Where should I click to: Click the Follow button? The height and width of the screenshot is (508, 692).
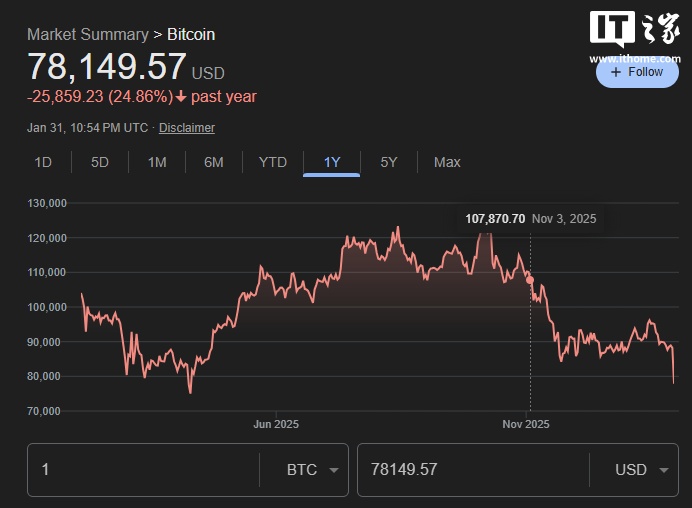(637, 72)
